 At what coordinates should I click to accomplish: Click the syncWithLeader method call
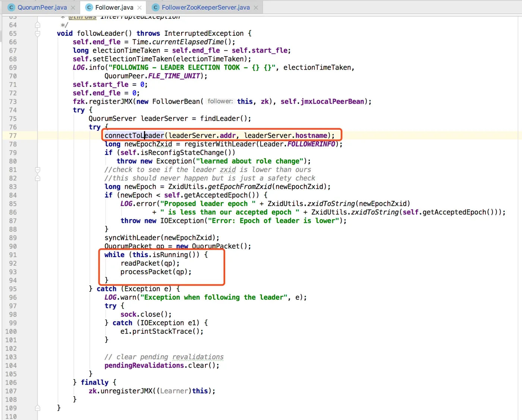(133, 238)
